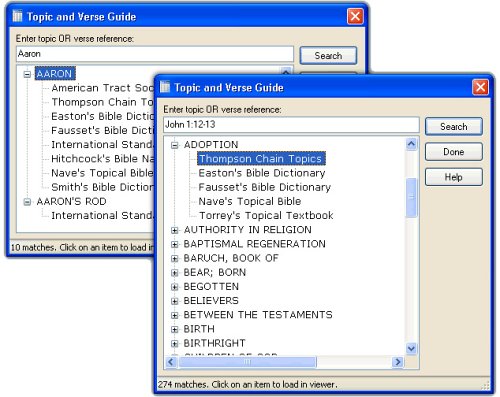This screenshot has width=500, height=397.
Task: Collapse the ADOPTION topic node
Action: coord(174,145)
